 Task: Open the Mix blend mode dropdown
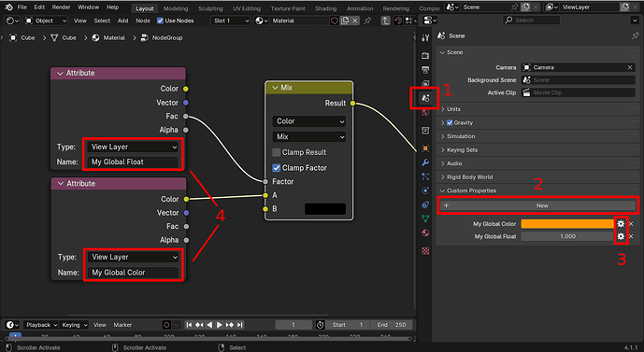pos(308,136)
